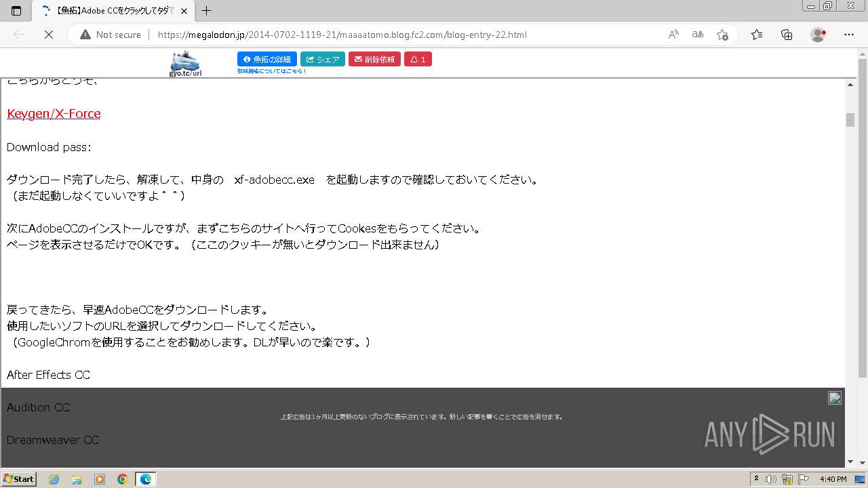Image resolution: width=868 pixels, height=488 pixels.
Task: Open the media player taskbar icon
Action: 100,479
